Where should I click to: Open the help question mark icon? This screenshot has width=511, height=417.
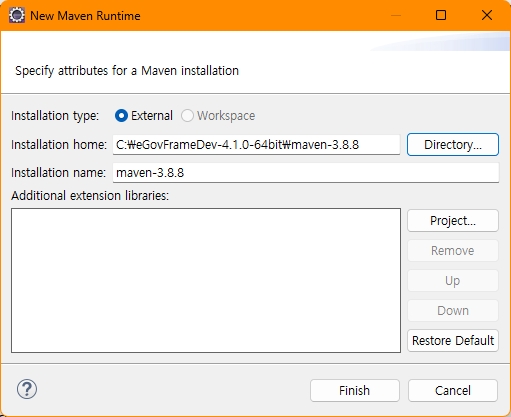click(27, 389)
